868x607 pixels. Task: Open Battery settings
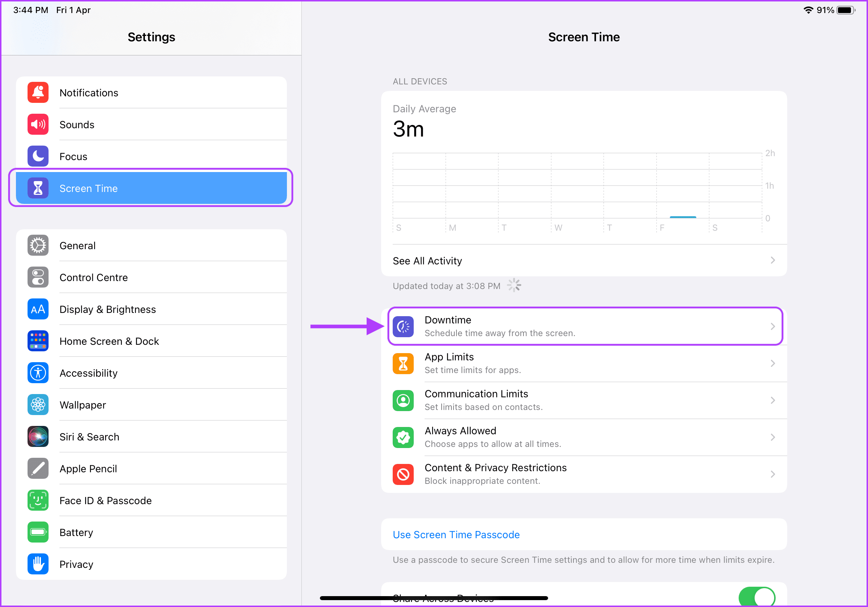click(x=151, y=532)
